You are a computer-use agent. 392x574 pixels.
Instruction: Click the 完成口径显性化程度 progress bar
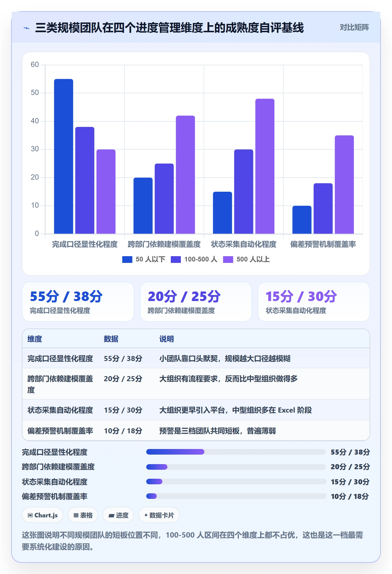pyautogui.click(x=236, y=452)
